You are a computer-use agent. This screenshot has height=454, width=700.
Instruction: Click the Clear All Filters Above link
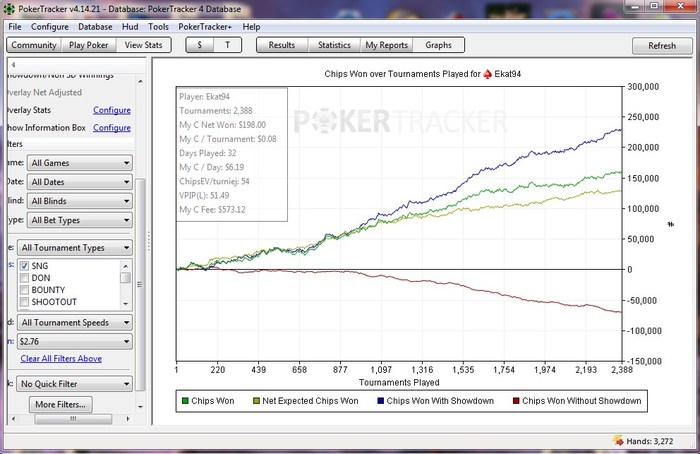pyautogui.click(x=61, y=358)
